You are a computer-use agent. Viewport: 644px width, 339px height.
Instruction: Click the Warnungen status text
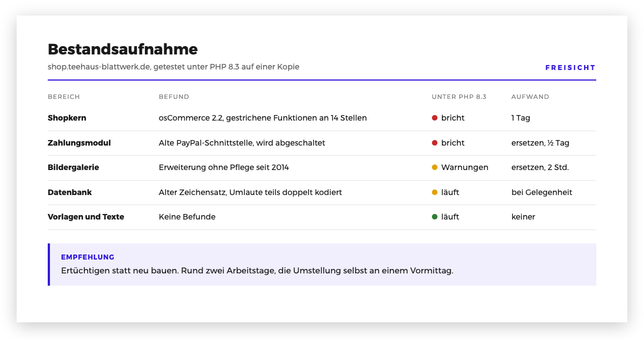pos(465,168)
